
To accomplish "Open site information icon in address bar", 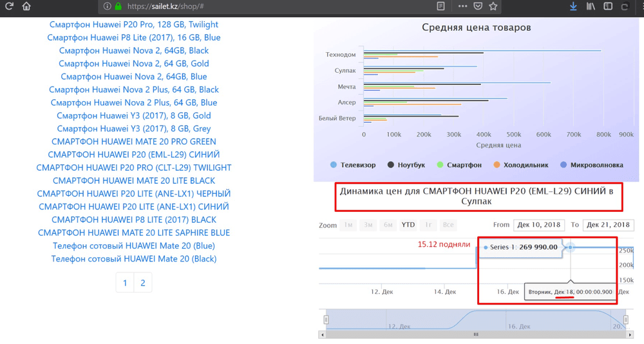I will coord(107,6).
